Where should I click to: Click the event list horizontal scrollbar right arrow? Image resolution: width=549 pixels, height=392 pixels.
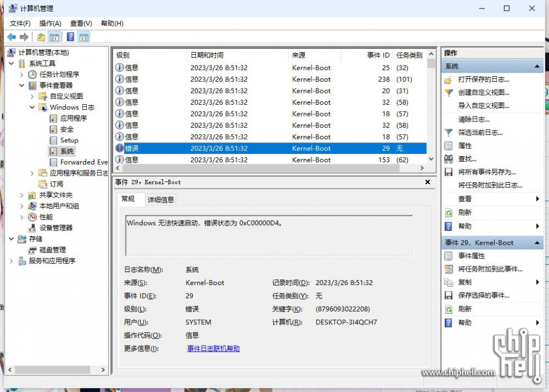422,168
